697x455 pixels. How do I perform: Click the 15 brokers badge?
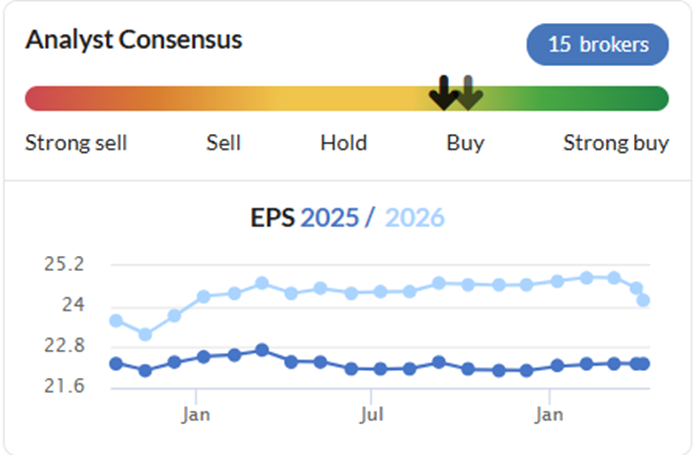(597, 44)
